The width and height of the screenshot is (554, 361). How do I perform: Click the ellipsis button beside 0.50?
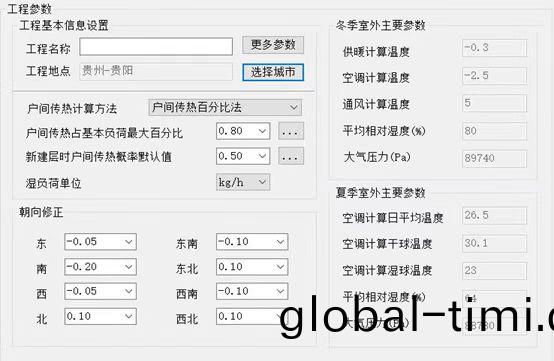click(290, 156)
